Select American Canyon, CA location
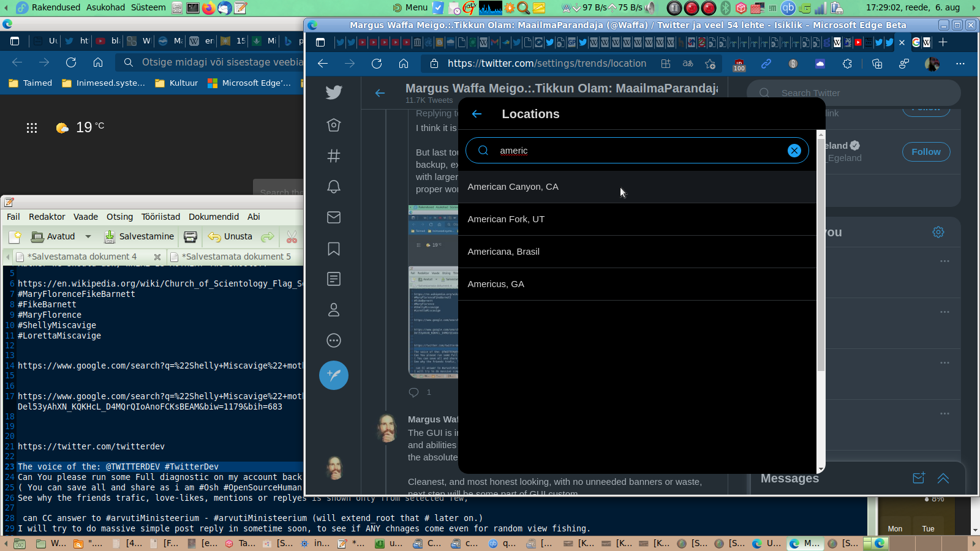The image size is (980, 551). (637, 187)
